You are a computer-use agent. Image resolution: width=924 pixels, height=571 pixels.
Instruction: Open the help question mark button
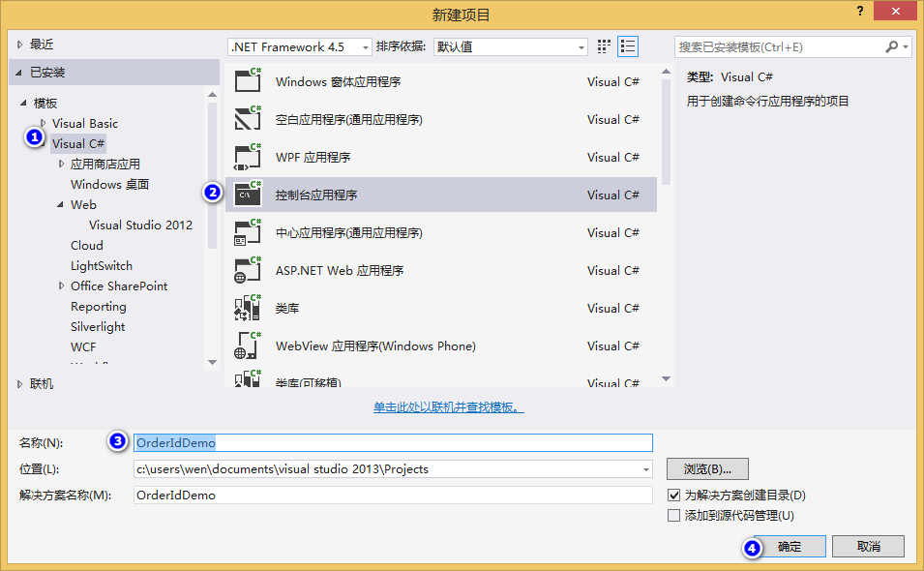[x=860, y=11]
